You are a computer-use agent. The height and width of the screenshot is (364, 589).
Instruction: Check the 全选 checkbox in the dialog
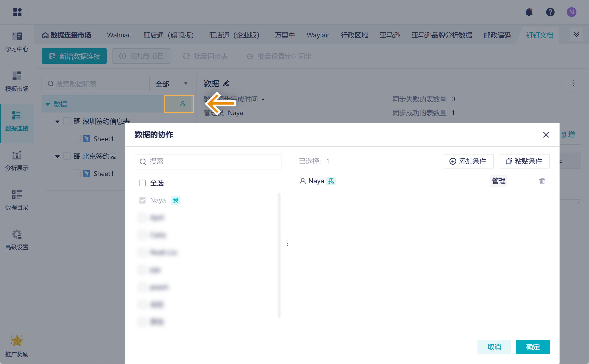point(142,183)
